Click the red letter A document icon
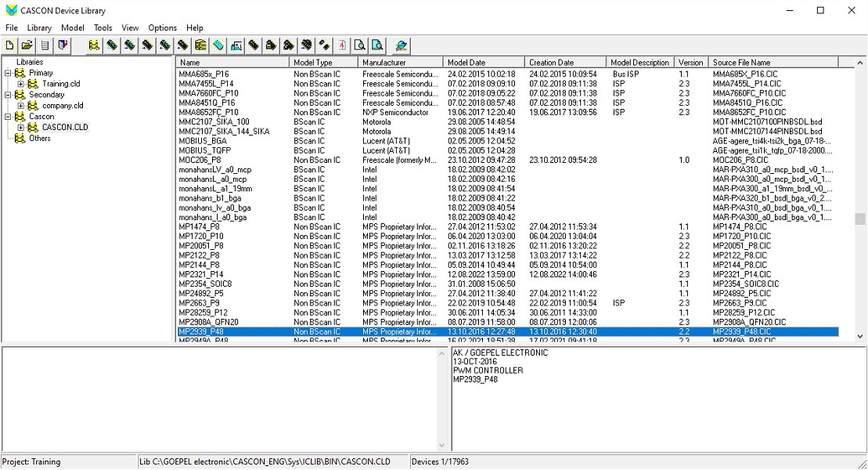868x470 pixels. tap(342, 45)
